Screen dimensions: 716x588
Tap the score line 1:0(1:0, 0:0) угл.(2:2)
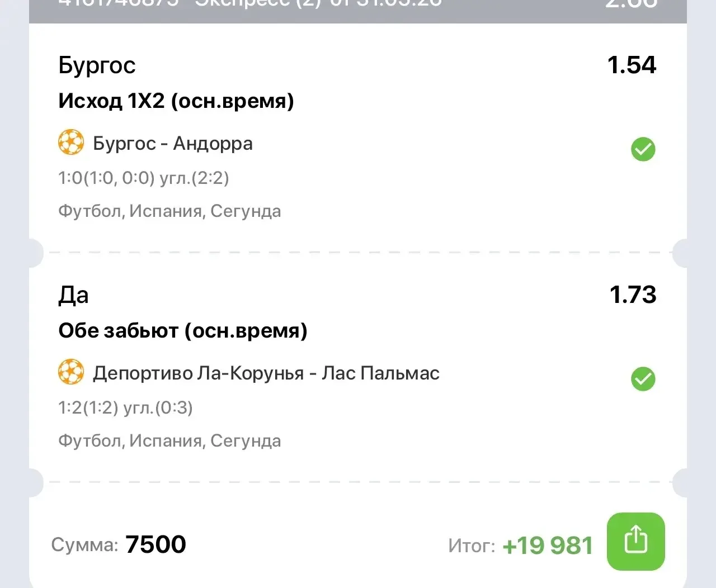point(144,178)
